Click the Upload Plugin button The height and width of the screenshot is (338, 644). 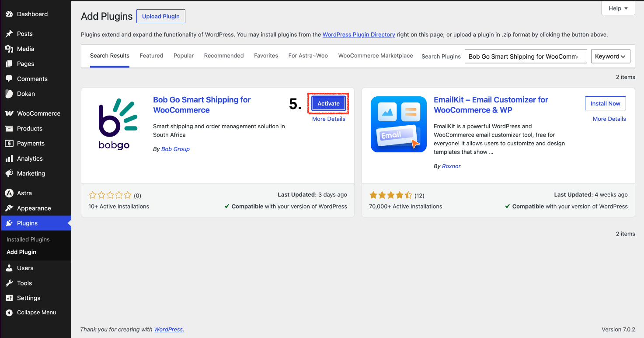tap(161, 16)
